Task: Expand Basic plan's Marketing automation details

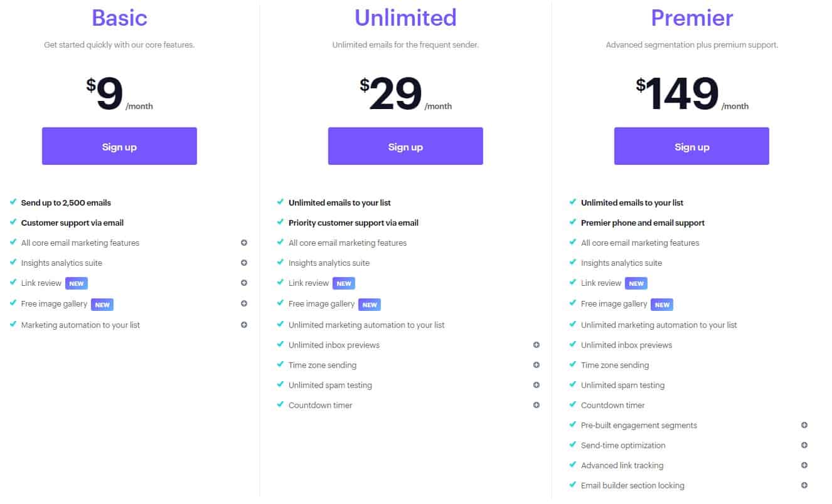Action: coord(244,325)
